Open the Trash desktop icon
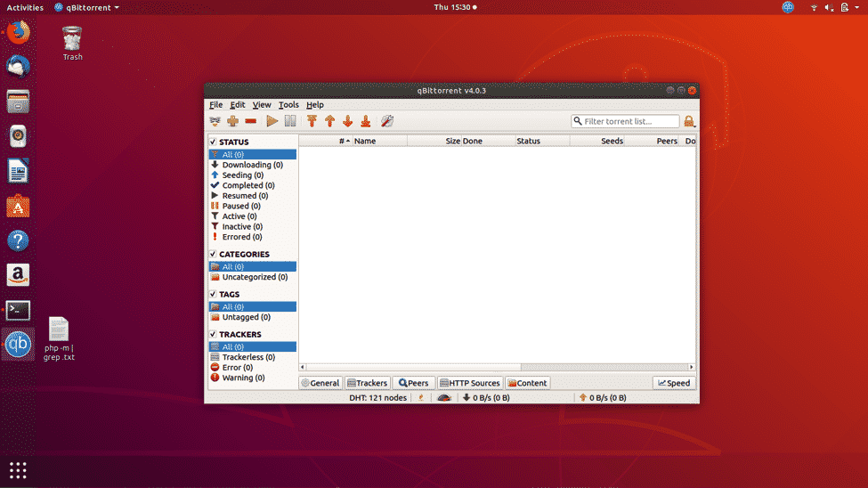The width and height of the screenshot is (868, 488). pyautogui.click(x=72, y=44)
